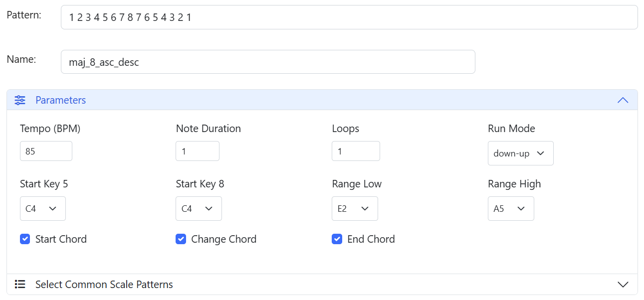Open the Start Key 8 dropdown
644x300 pixels.
[199, 209]
